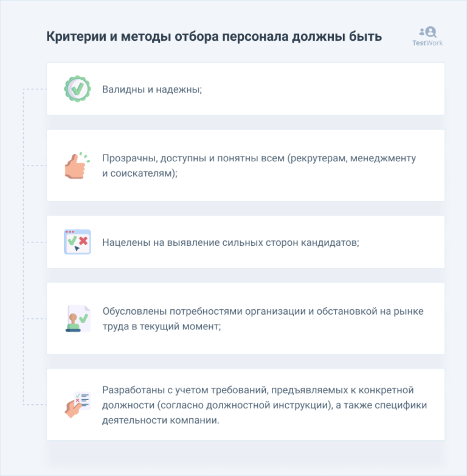Click the line starting 'Прозрачны, доступны и понятны'
Screen dimensions: 467x476
pyautogui.click(x=258, y=158)
